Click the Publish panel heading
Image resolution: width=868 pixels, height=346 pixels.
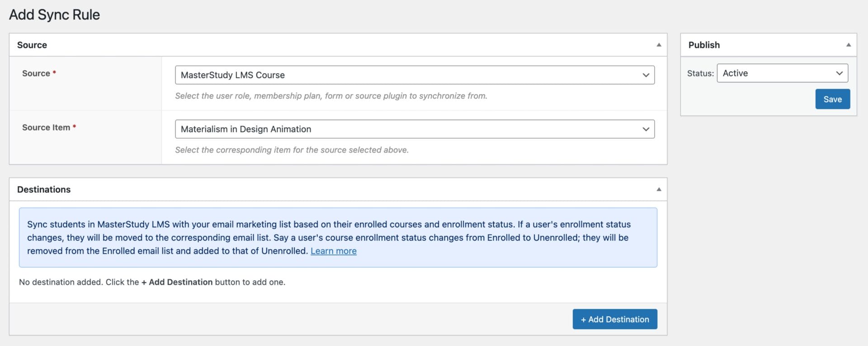(x=704, y=45)
